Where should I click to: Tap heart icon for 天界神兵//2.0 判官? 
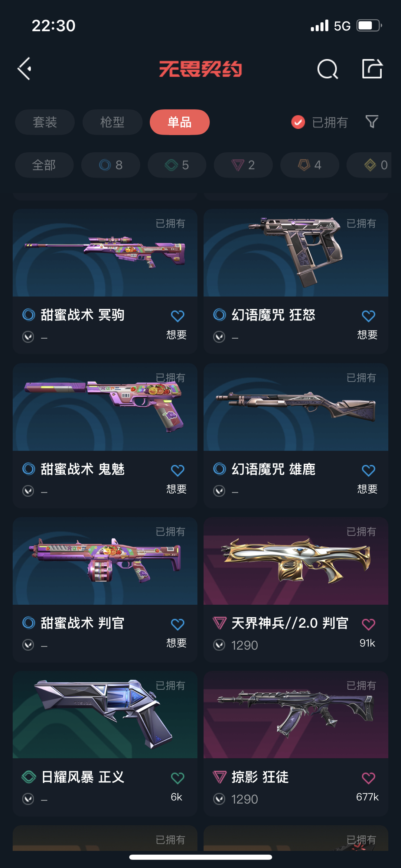368,624
